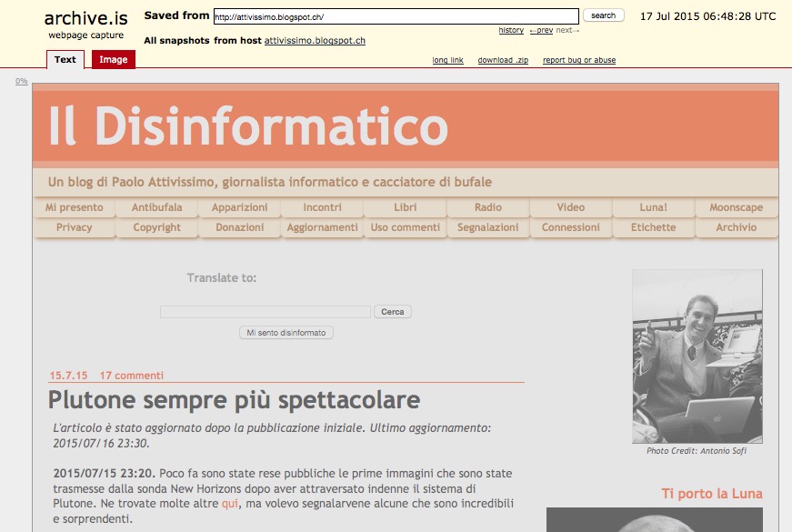Screen dimensions: 792x532
Task: Click report bug or abuse
Action: click(x=579, y=60)
